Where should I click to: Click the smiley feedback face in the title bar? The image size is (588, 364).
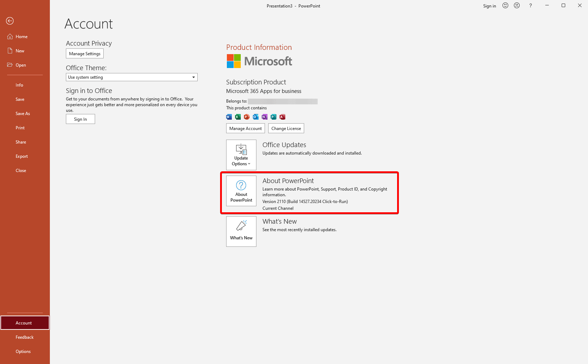pos(505,5)
